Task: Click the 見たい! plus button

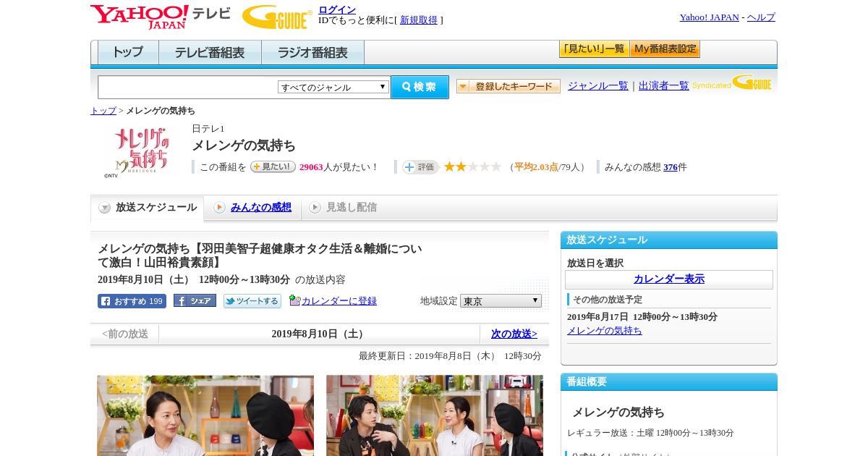Action: pos(273,166)
